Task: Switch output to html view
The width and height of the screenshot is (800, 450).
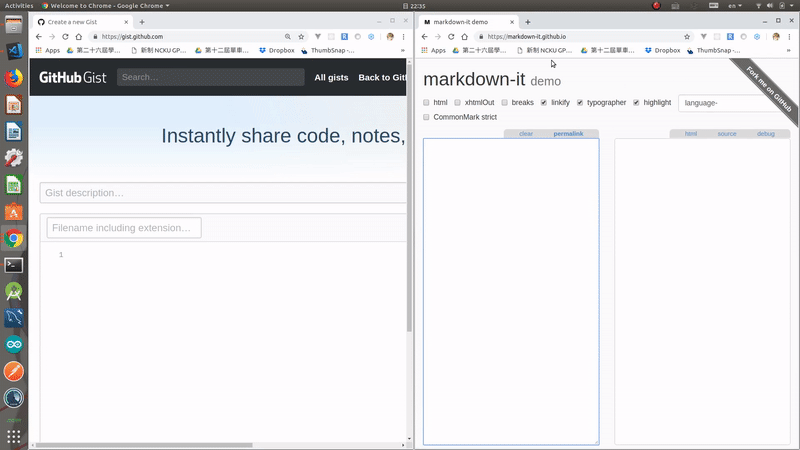Action: coord(691,134)
